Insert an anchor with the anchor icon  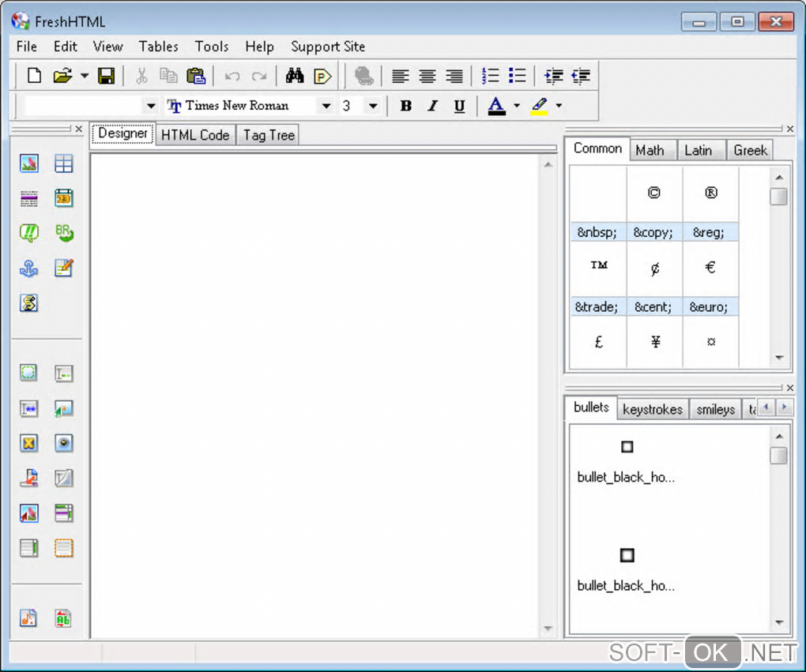click(29, 268)
